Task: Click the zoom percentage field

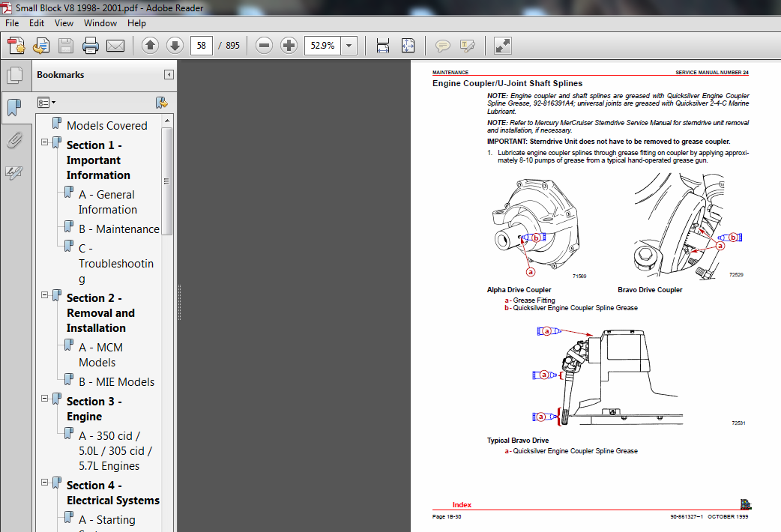Action: 323,46
